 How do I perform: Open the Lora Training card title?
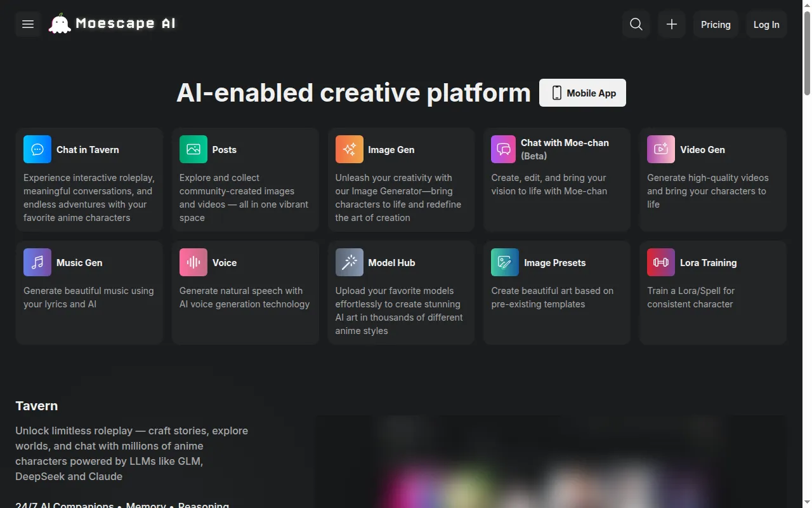[709, 263]
